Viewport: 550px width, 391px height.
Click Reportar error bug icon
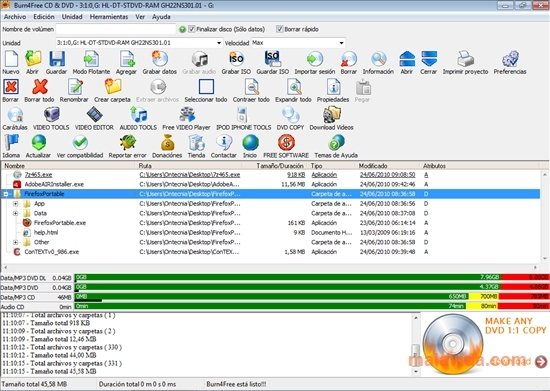pos(127,143)
